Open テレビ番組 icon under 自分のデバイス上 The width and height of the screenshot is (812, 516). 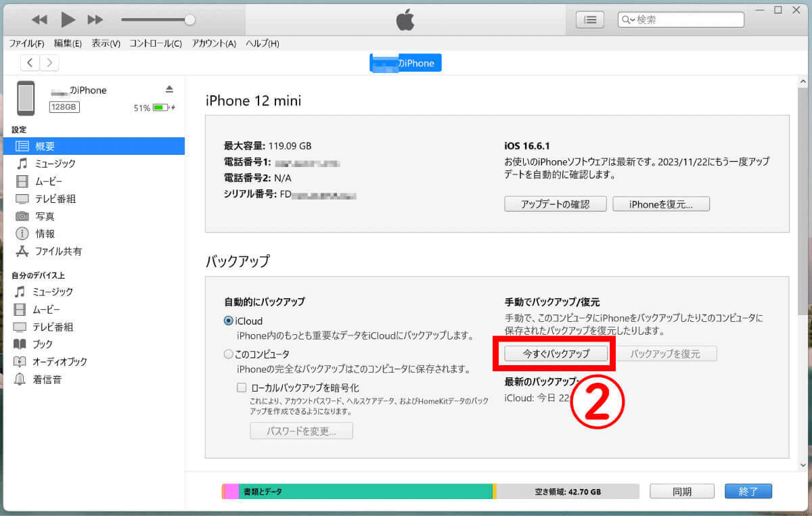[20, 327]
